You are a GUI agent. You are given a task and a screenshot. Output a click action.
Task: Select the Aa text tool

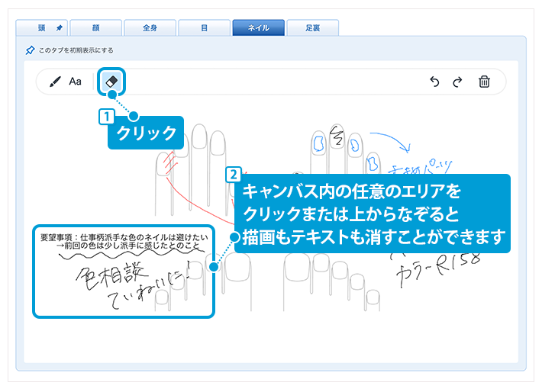click(76, 82)
